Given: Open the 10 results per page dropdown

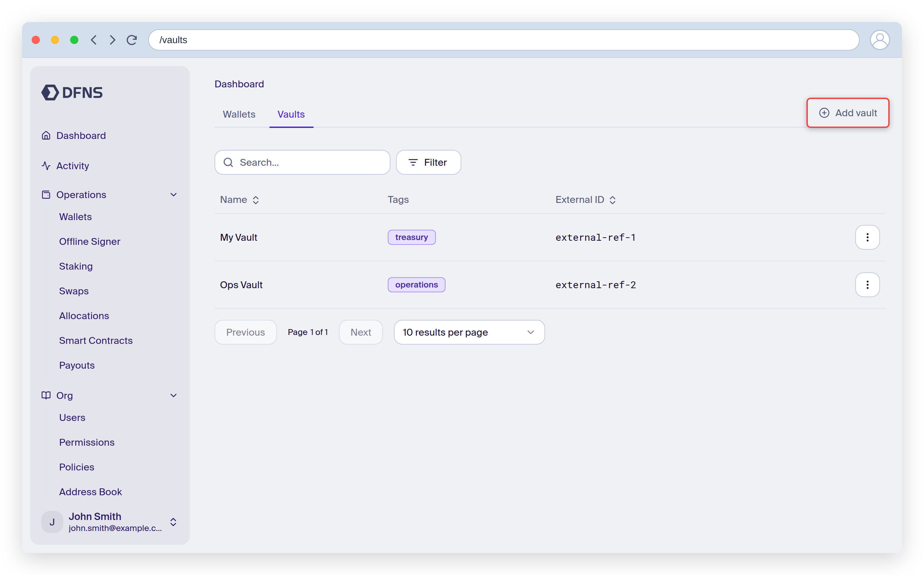Looking at the screenshot, I should (469, 332).
